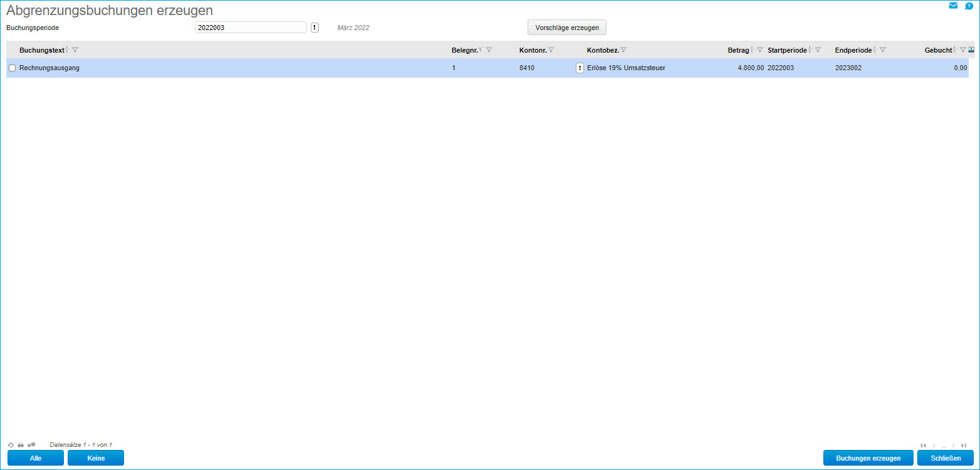980x470 pixels.
Task: Select all rows with the Alle button
Action: pos(36,458)
